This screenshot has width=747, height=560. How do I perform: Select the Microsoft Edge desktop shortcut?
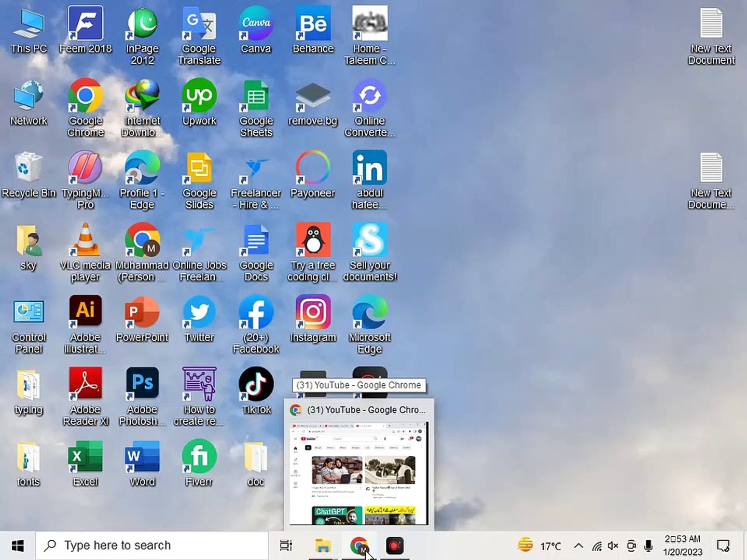pyautogui.click(x=370, y=325)
